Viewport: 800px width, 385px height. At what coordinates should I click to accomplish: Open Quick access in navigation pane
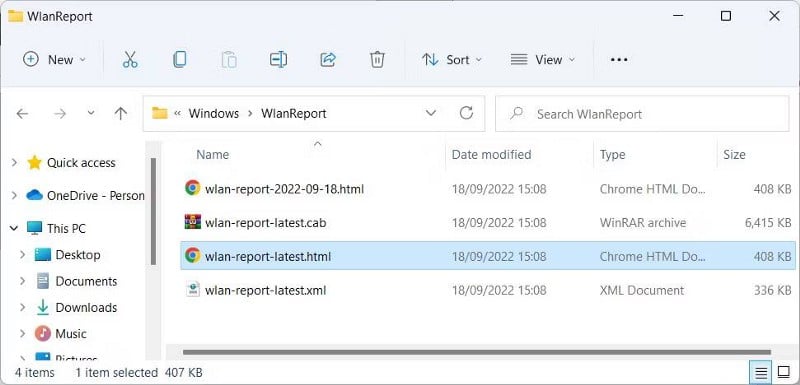pos(81,163)
